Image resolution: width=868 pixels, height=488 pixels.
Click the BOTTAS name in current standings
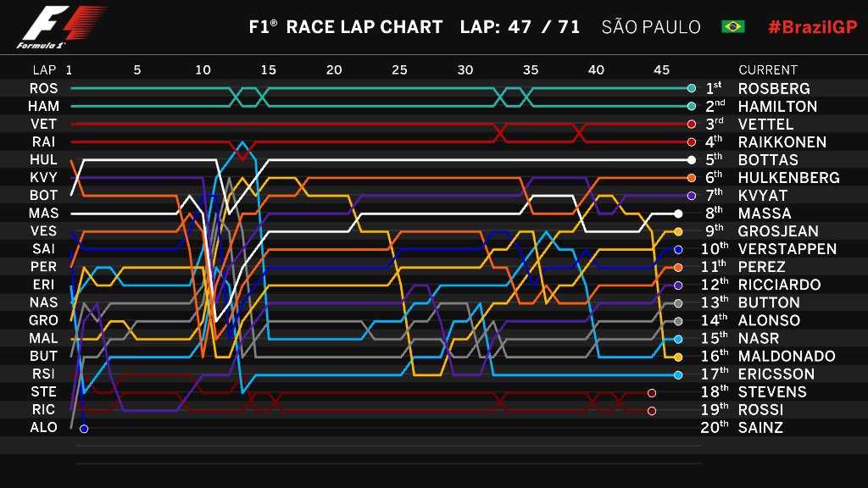coord(768,160)
